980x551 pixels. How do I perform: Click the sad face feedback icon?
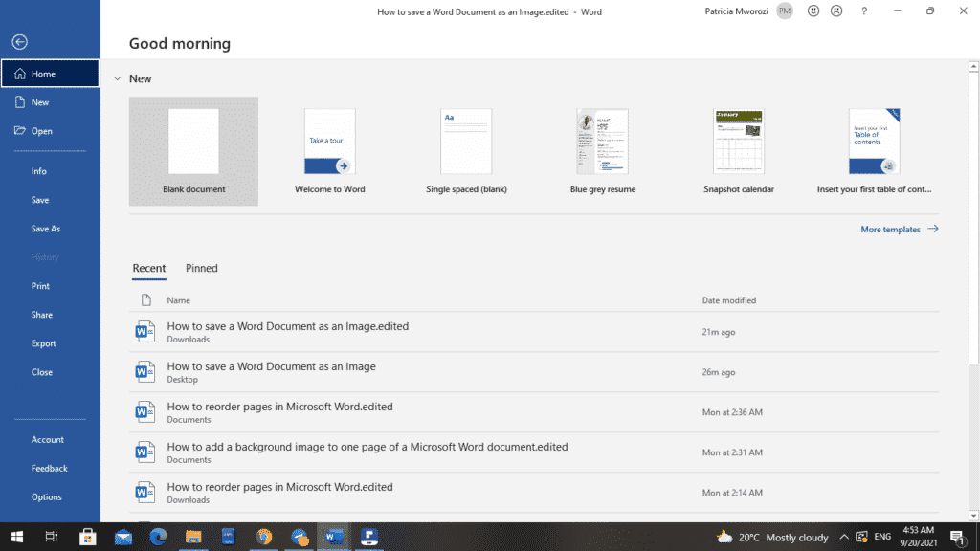click(x=836, y=11)
